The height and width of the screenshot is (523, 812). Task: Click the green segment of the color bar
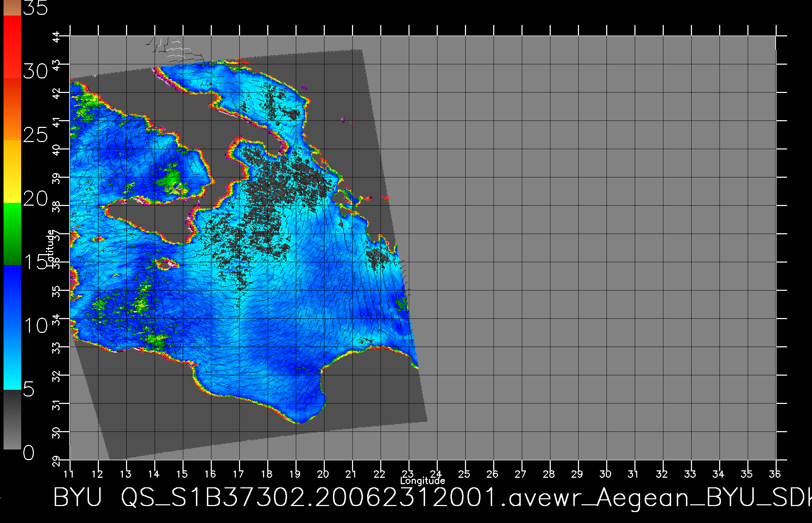pos(12,234)
